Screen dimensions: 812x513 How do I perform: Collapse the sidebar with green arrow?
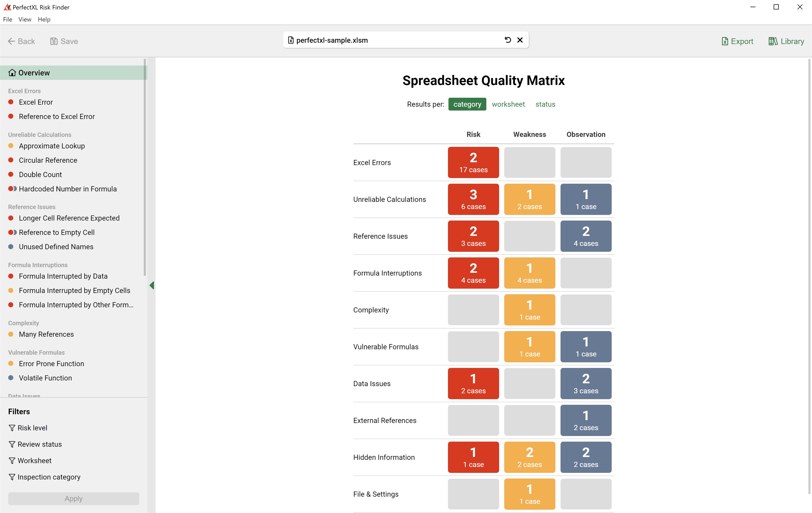click(x=152, y=285)
